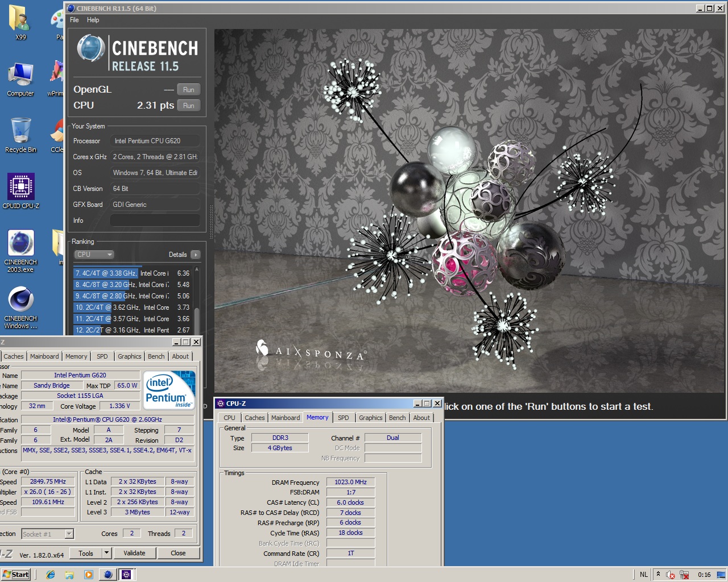The height and width of the screenshot is (582, 728).
Task: Open Windows Explorer folder in taskbar
Action: click(x=69, y=575)
